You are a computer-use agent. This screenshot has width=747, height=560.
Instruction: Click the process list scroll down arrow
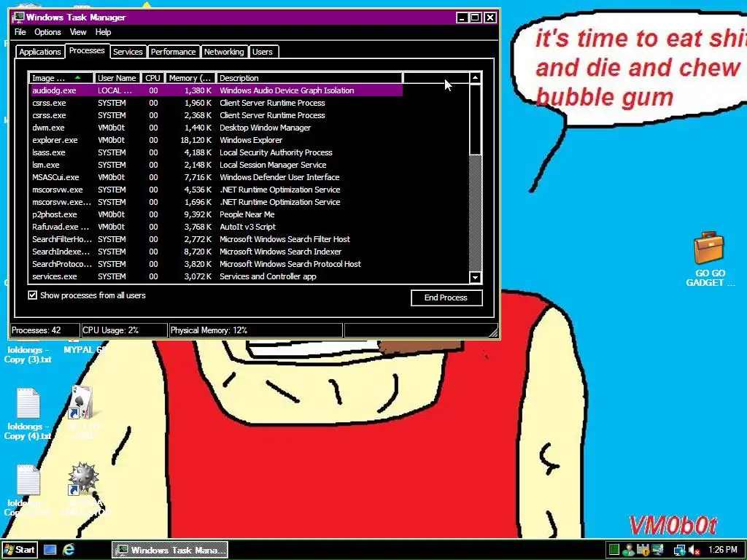475,277
